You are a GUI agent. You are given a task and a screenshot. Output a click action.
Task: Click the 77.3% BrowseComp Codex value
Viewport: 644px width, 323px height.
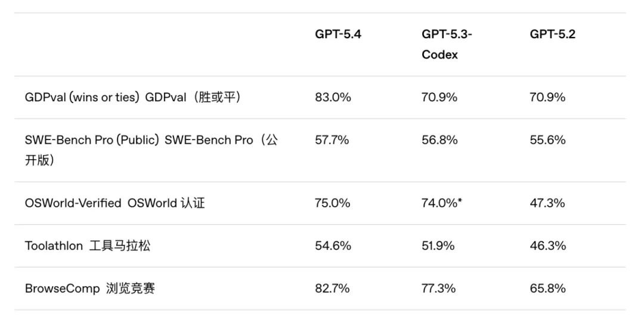pyautogui.click(x=438, y=288)
